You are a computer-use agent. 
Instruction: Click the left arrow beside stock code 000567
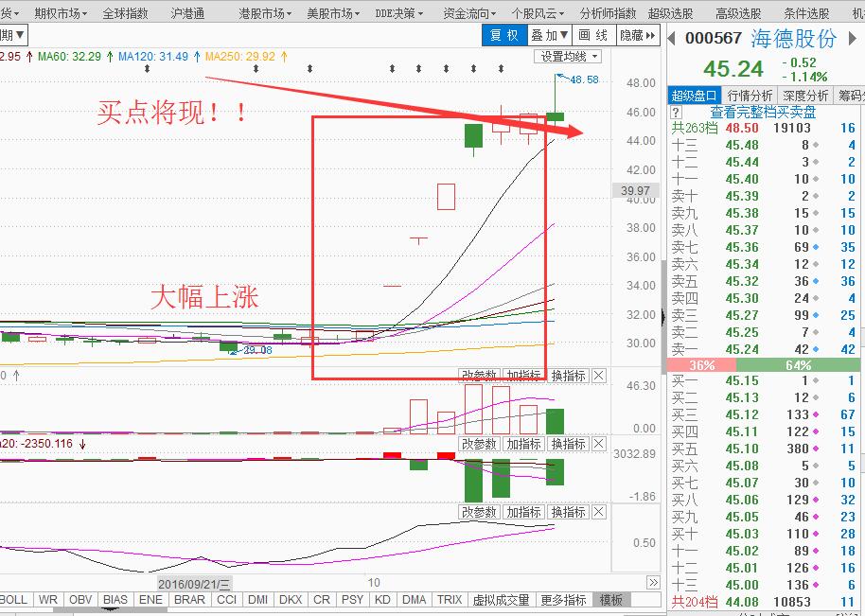[x=671, y=40]
